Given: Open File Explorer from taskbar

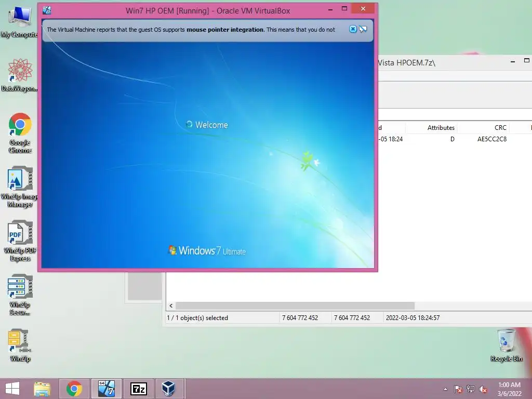Looking at the screenshot, I should [x=42, y=389].
